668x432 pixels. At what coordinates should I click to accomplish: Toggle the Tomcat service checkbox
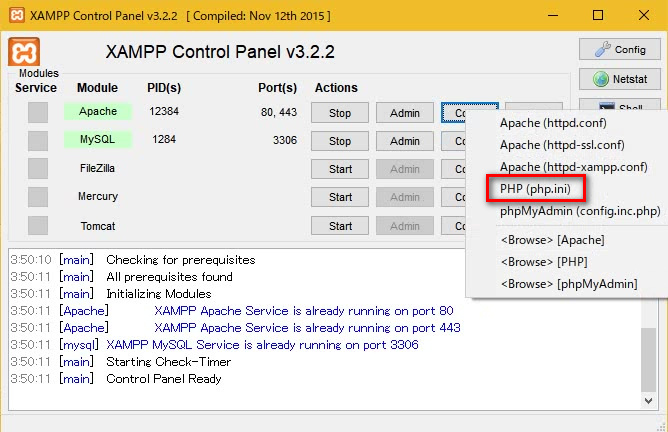click(x=37, y=225)
